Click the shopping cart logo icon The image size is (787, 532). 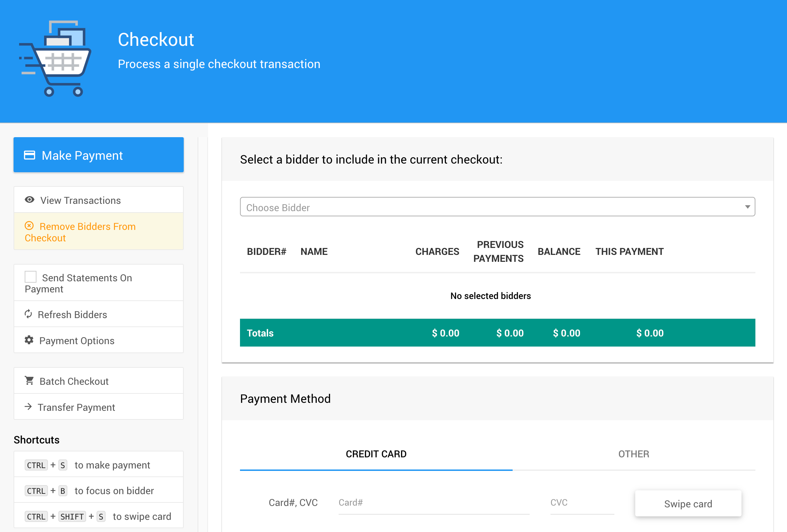[55, 58]
